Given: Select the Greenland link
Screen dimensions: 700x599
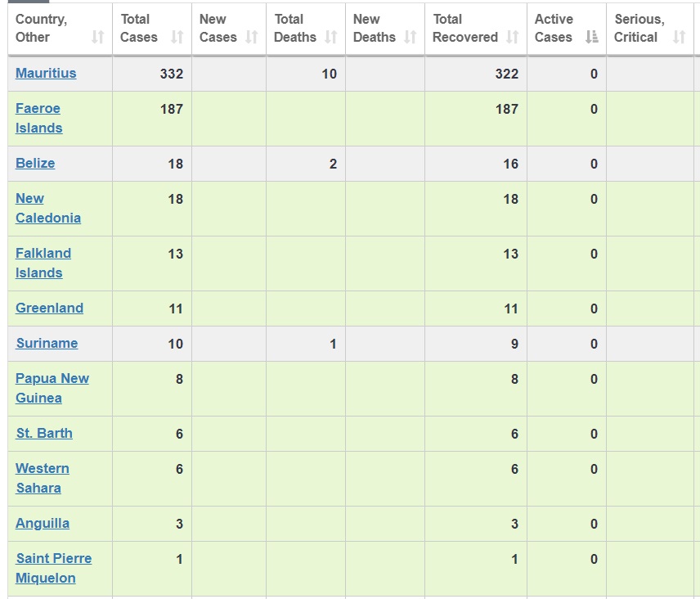Looking at the screenshot, I should pos(49,308).
